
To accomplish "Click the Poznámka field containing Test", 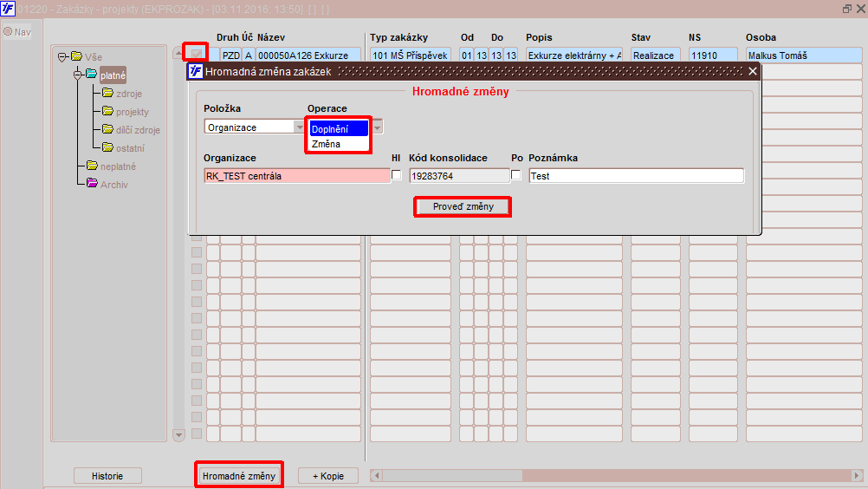I will click(x=636, y=176).
